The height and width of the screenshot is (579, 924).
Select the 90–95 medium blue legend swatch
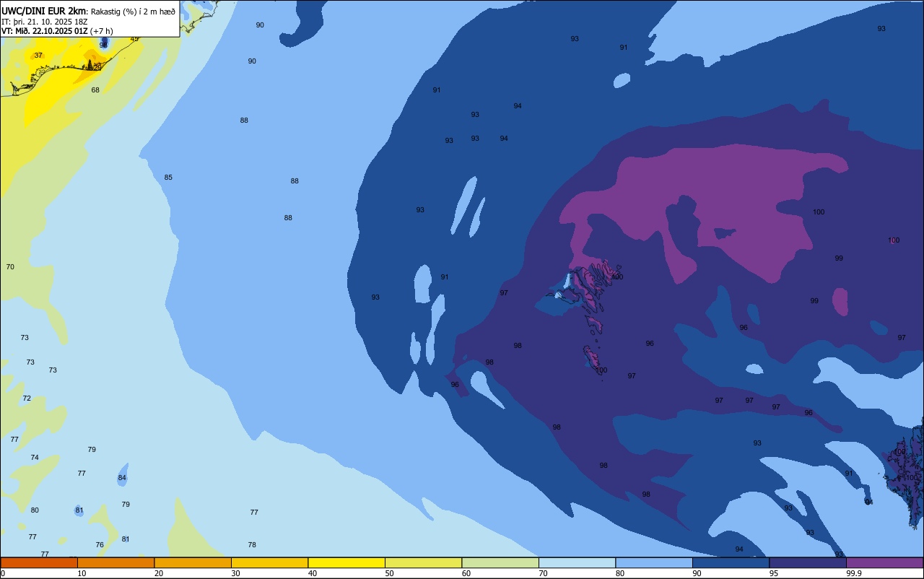click(x=731, y=562)
